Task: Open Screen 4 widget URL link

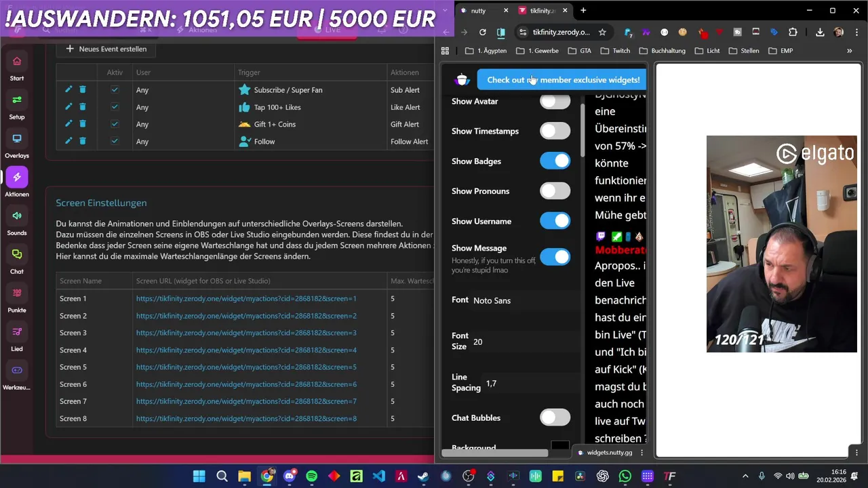Action: [x=246, y=350]
